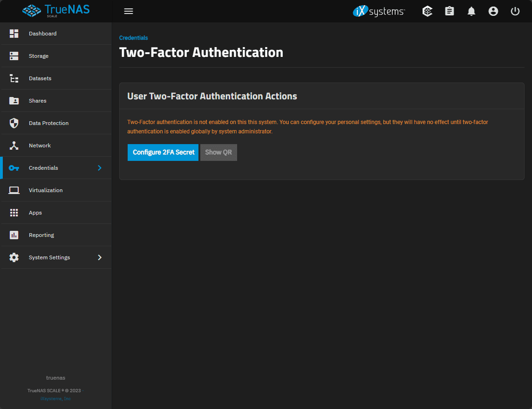Follow the Credentials breadcrumb link
The height and width of the screenshot is (409, 532).
pos(134,38)
